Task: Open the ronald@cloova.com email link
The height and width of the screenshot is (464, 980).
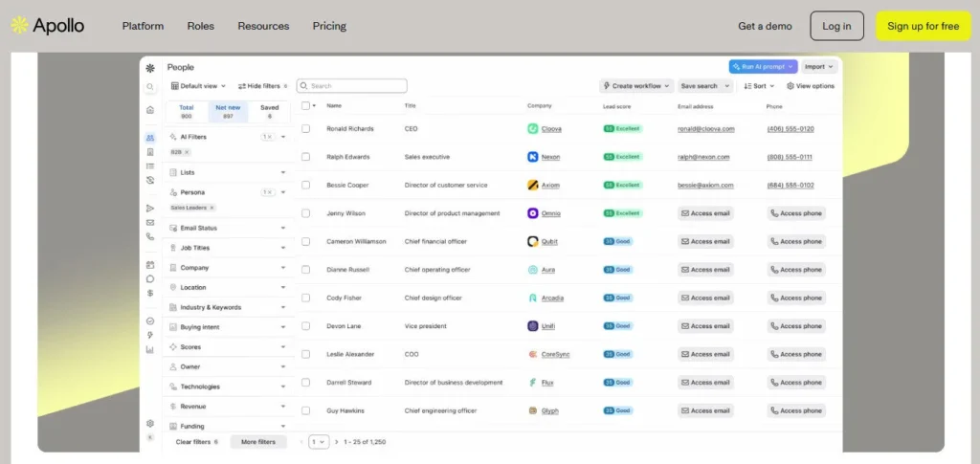Action: click(706, 129)
